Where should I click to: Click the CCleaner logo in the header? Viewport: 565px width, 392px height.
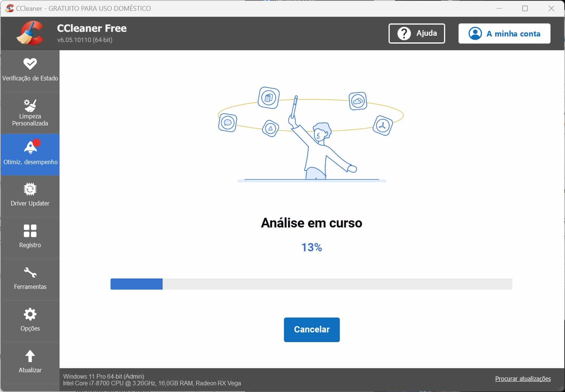click(x=30, y=33)
